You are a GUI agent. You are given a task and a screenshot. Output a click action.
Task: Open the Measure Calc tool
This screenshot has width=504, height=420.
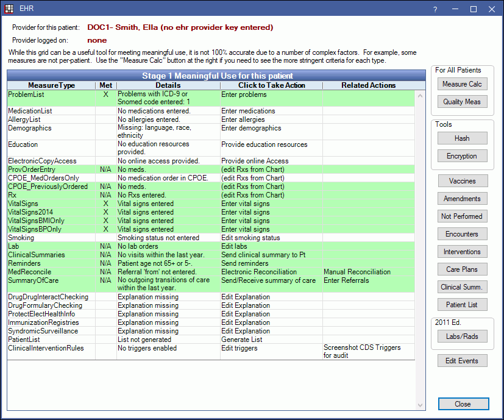462,84
